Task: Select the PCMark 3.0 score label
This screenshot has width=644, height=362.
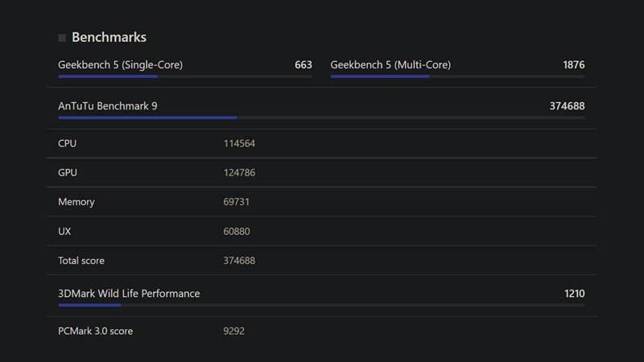Action: (x=95, y=331)
